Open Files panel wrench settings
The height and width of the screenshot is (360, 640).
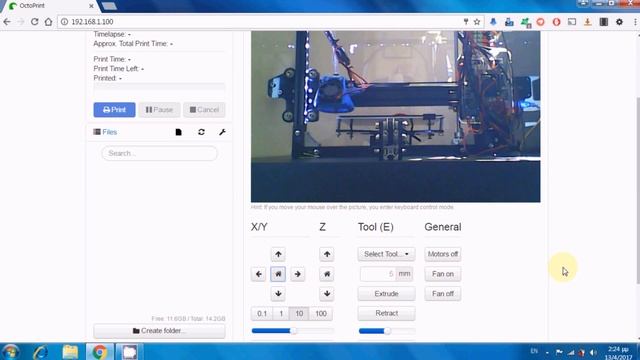(222, 132)
